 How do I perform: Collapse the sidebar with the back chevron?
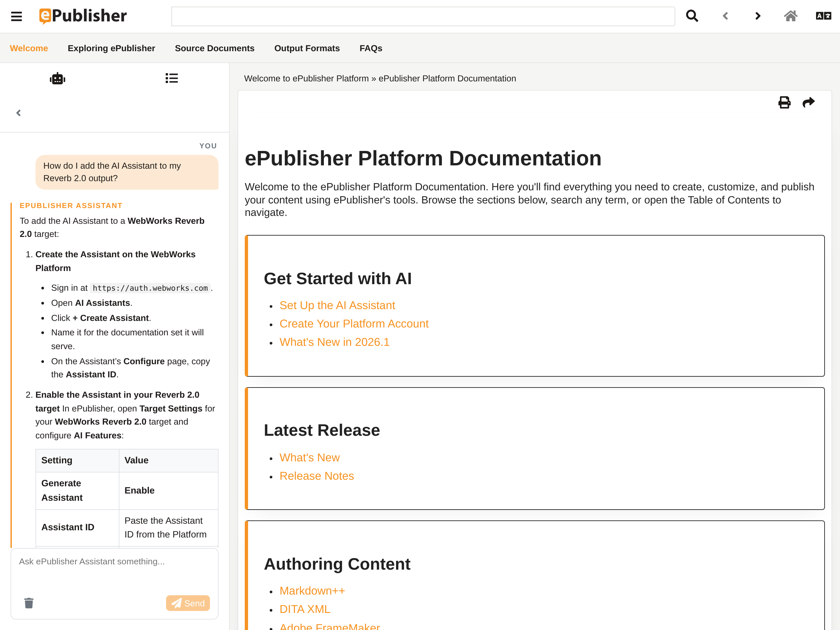click(18, 113)
